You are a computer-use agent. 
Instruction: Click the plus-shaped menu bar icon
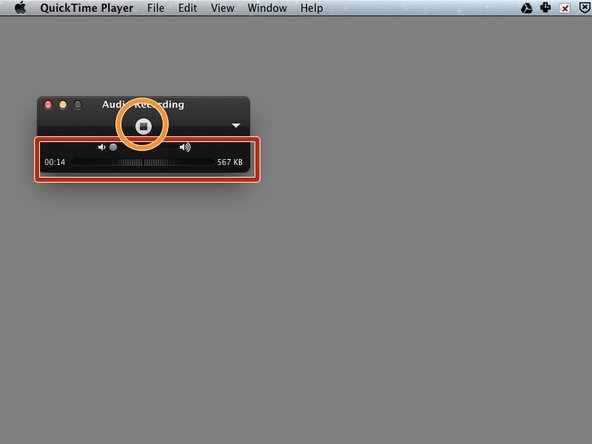(546, 8)
